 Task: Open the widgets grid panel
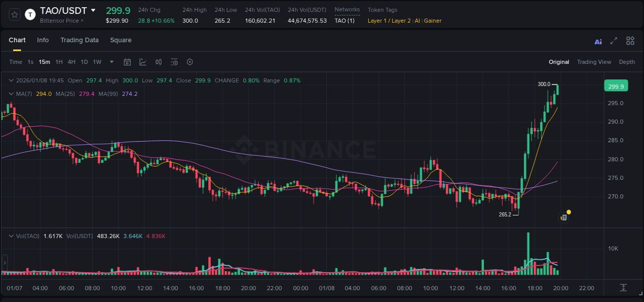[x=630, y=41]
